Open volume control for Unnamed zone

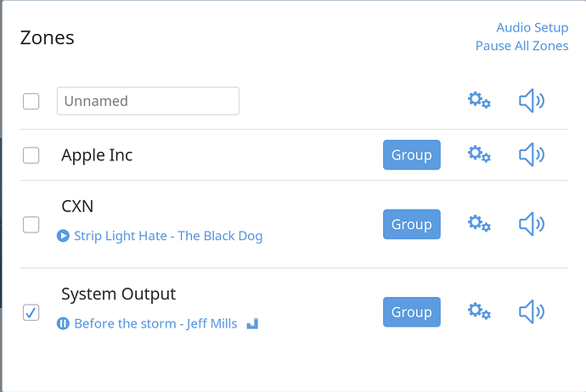click(532, 101)
